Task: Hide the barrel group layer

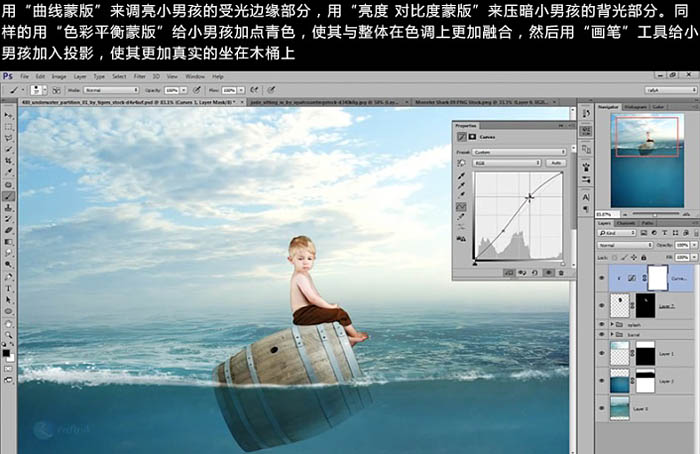Action: coord(602,334)
